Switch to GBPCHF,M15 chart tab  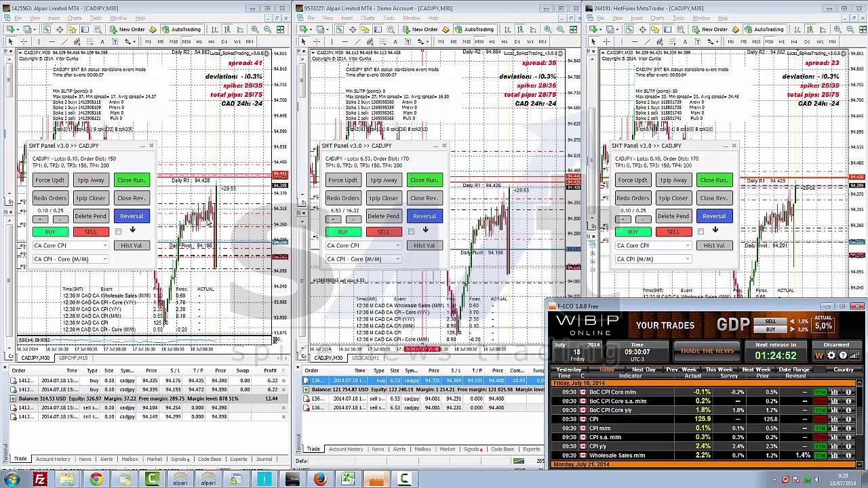click(73, 358)
